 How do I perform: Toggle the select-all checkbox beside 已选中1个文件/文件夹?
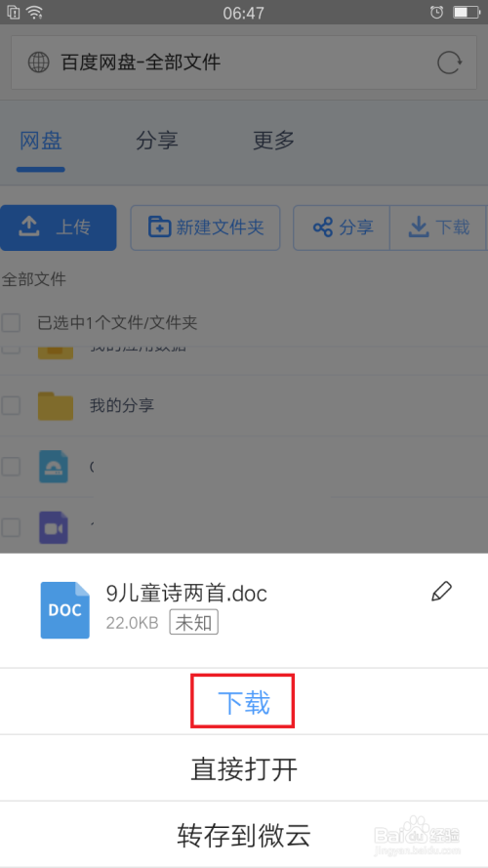click(x=11, y=323)
